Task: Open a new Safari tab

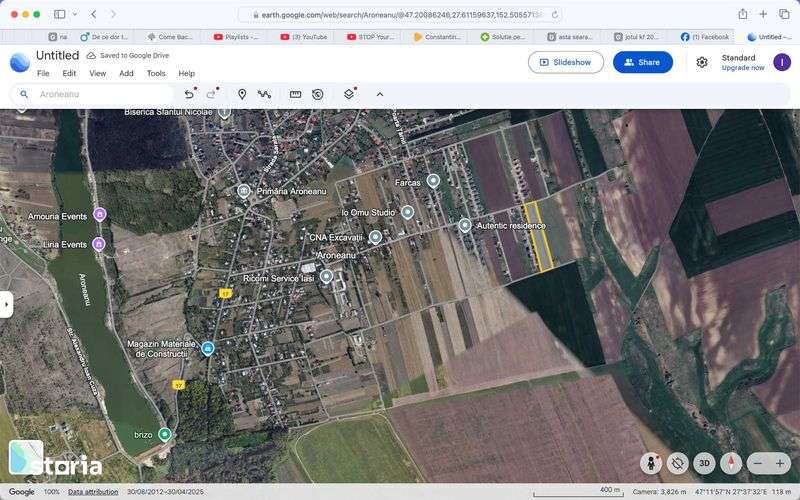Action: click(x=763, y=14)
